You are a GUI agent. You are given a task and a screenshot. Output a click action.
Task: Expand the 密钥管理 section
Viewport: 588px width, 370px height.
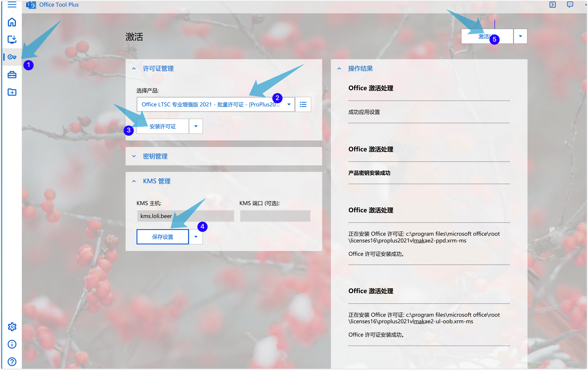(134, 156)
